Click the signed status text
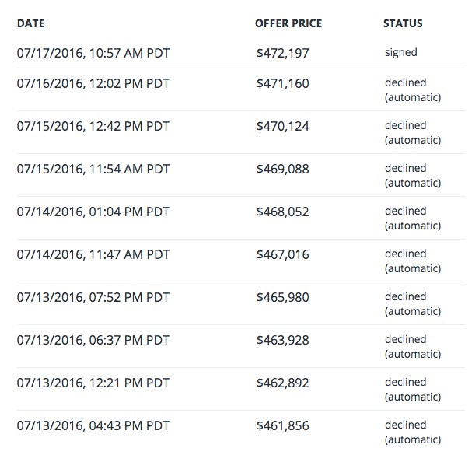The width and height of the screenshot is (472, 476). click(400, 53)
